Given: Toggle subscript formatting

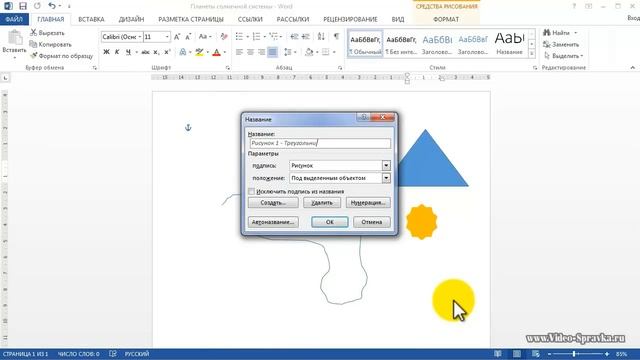Looking at the screenshot, I should (156, 52).
